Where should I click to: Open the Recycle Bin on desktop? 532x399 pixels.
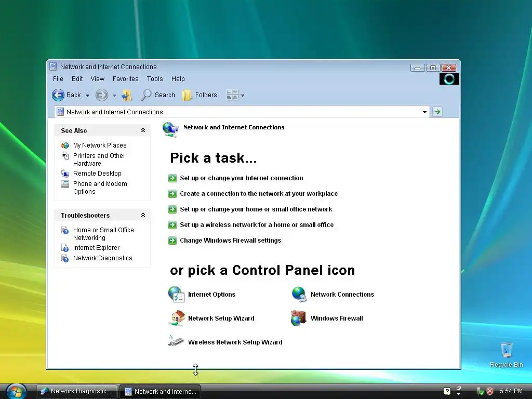(x=506, y=354)
